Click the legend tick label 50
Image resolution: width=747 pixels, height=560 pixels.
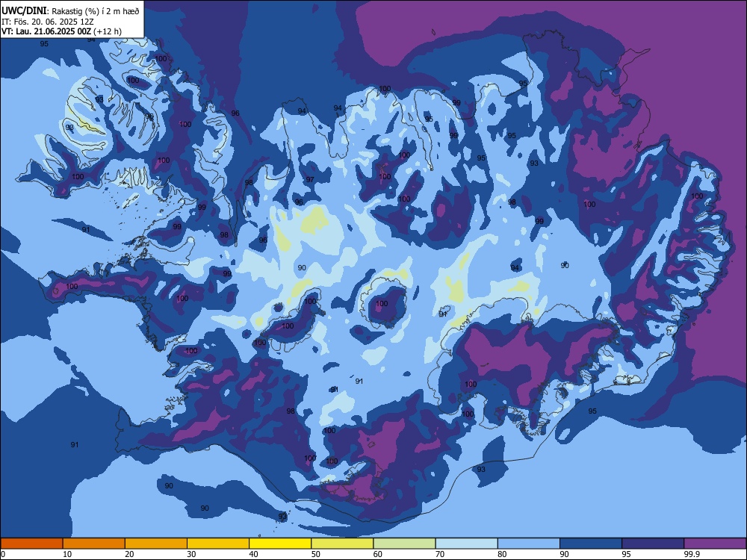click(x=316, y=554)
